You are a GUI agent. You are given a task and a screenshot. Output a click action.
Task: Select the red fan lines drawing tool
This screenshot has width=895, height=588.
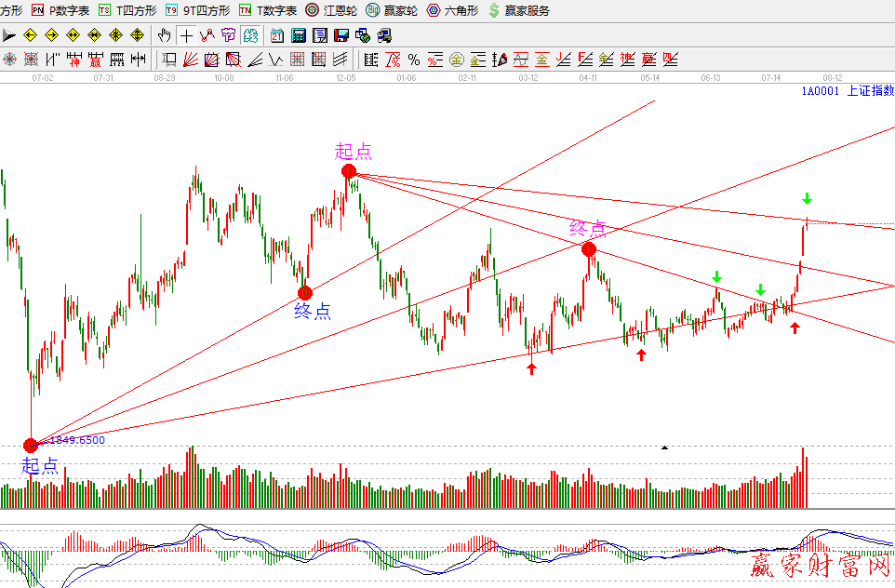[x=190, y=60]
